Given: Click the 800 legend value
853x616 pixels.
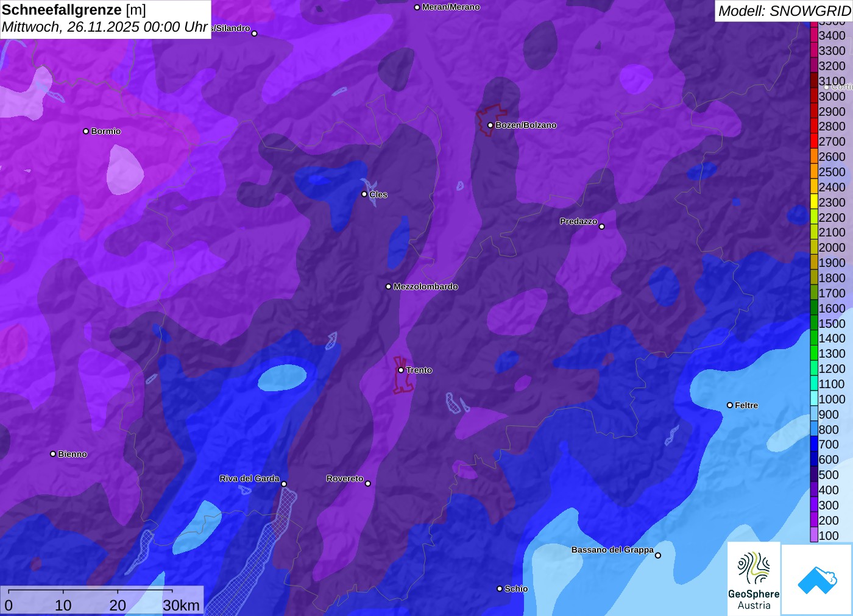Looking at the screenshot, I should pyautogui.click(x=829, y=430).
